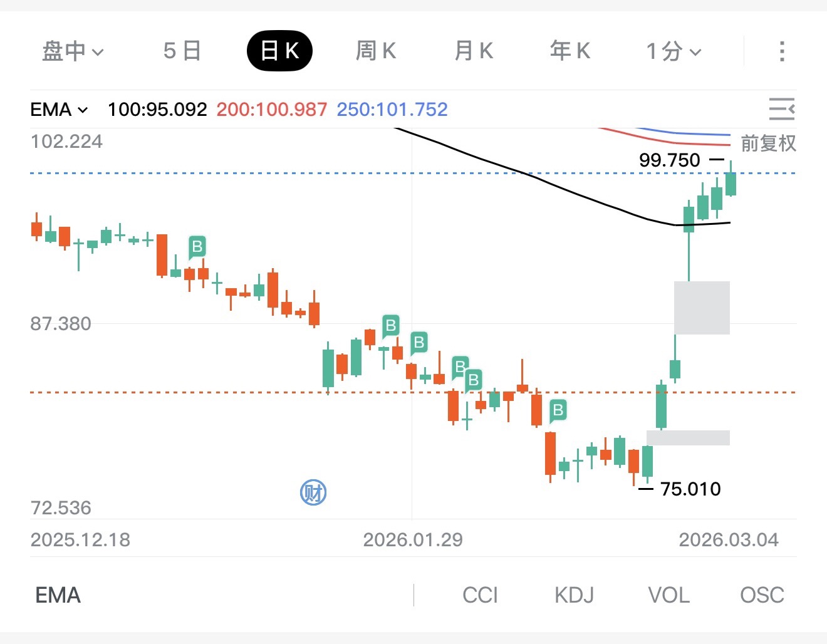Viewport: 827px width, 644px height.
Task: Click the blue 财 financial report marker
Action: (x=313, y=492)
